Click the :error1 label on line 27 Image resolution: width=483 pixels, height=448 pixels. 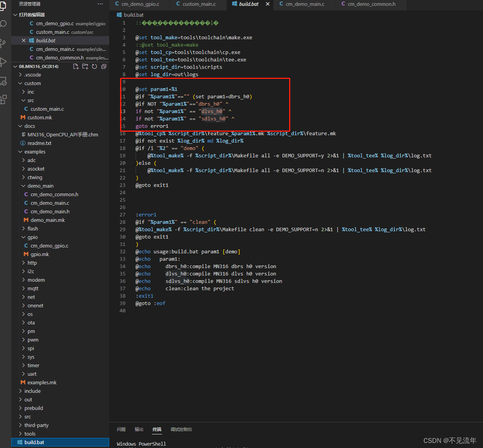coord(146,214)
